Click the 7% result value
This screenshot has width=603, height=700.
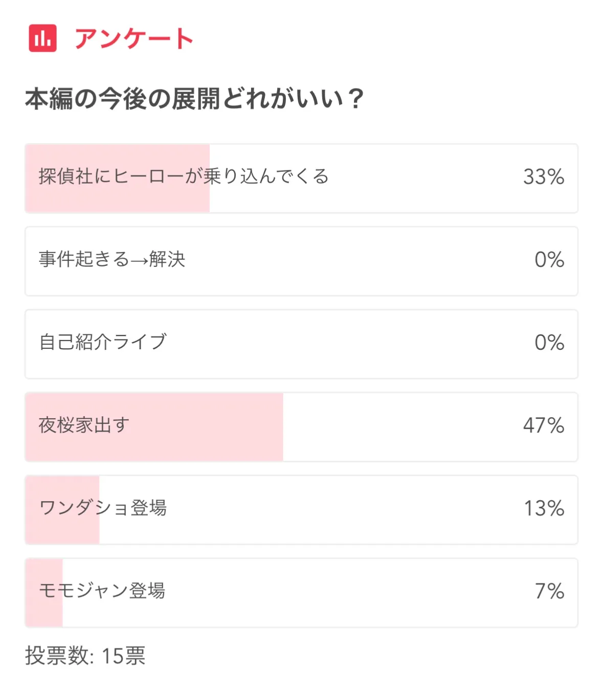[550, 591]
